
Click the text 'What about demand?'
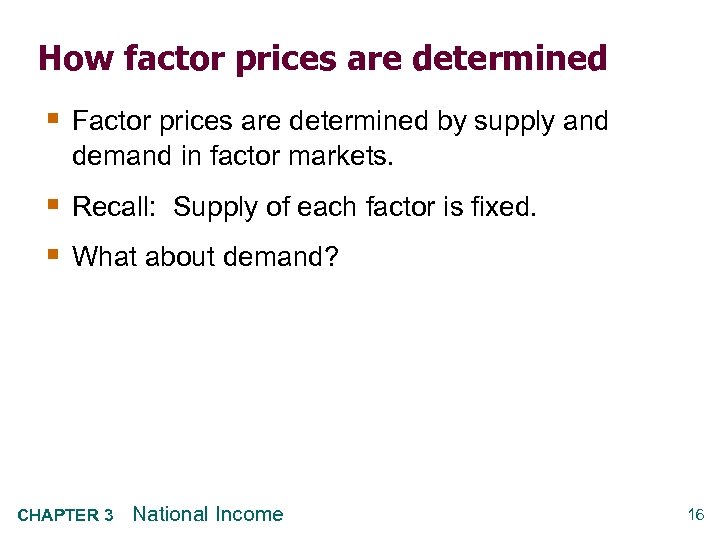point(206,259)
